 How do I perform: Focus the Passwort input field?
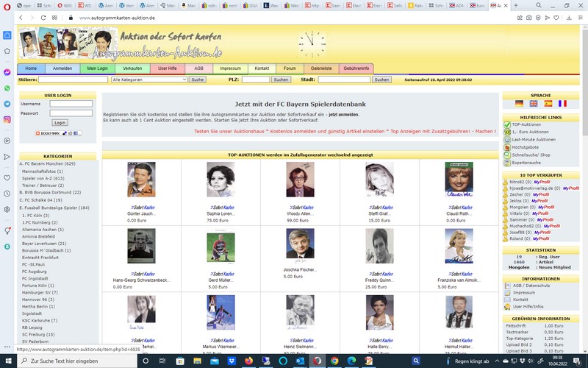coord(71,113)
